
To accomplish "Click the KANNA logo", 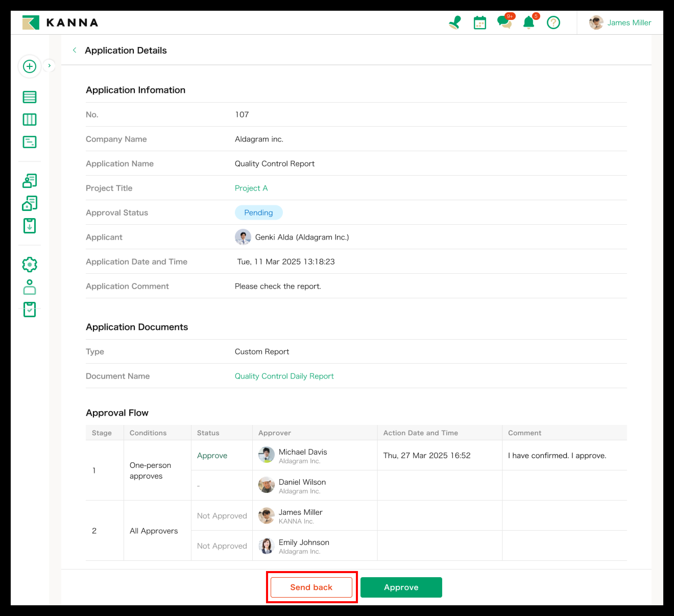I will pyautogui.click(x=61, y=23).
